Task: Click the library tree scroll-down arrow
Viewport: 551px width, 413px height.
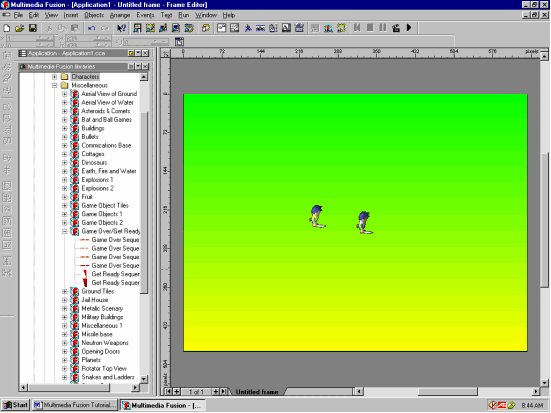Action: 144,379
